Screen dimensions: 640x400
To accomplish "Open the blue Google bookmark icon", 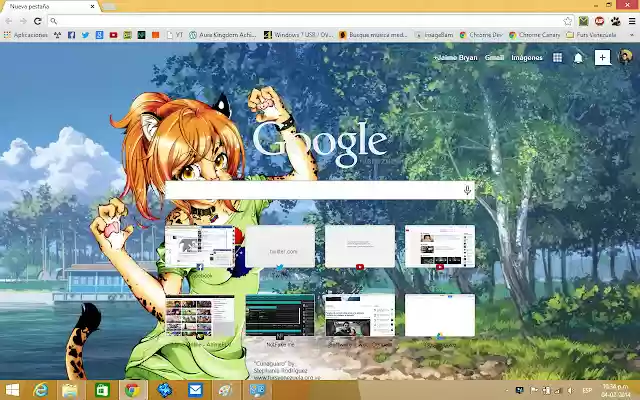I will (100, 35).
